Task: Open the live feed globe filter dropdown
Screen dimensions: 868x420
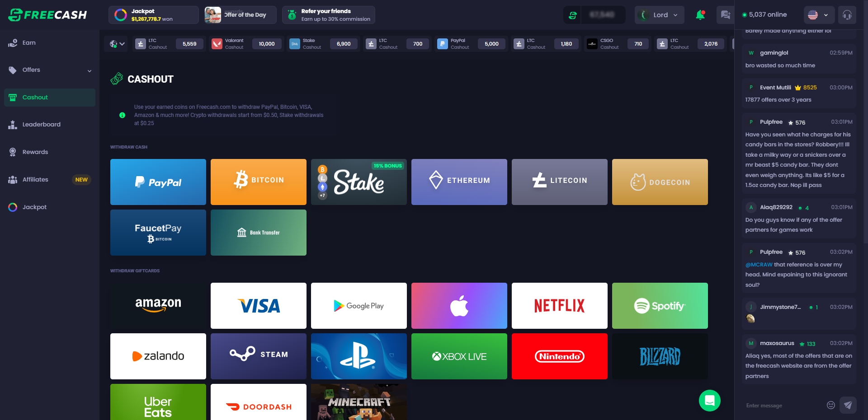Action: (x=117, y=44)
